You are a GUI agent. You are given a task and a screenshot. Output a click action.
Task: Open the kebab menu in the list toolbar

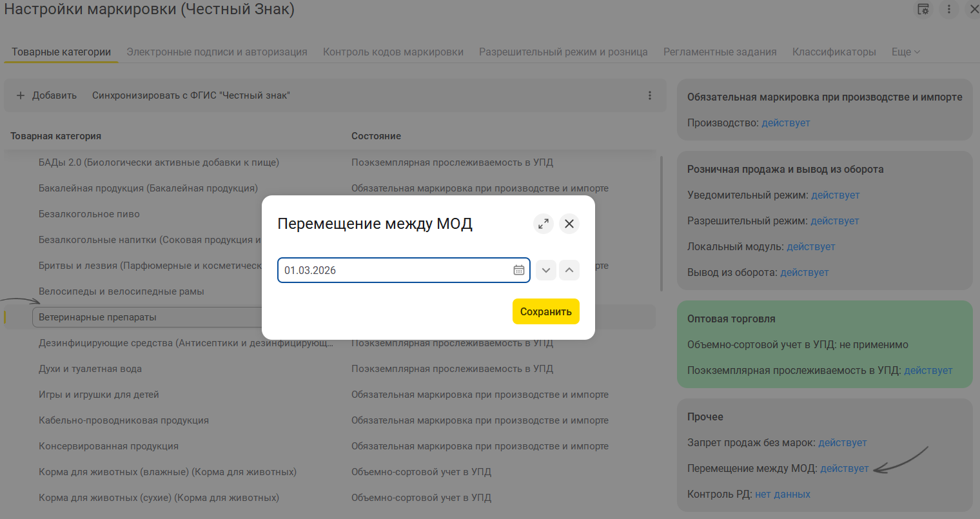click(x=649, y=95)
